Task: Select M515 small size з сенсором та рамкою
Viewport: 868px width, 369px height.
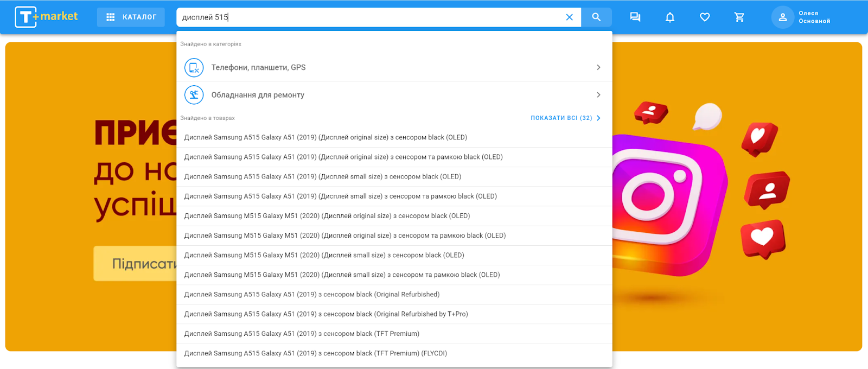Action: 394,275
